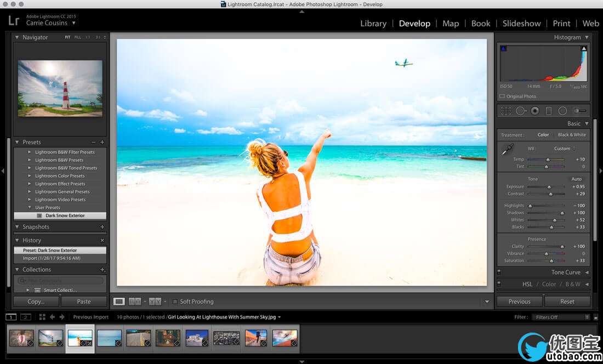Collapse the Histogram panel
This screenshot has height=364, width=603.
coord(587,37)
